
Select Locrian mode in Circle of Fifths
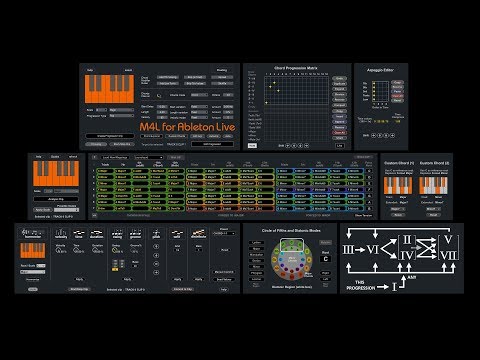[x=256, y=279]
